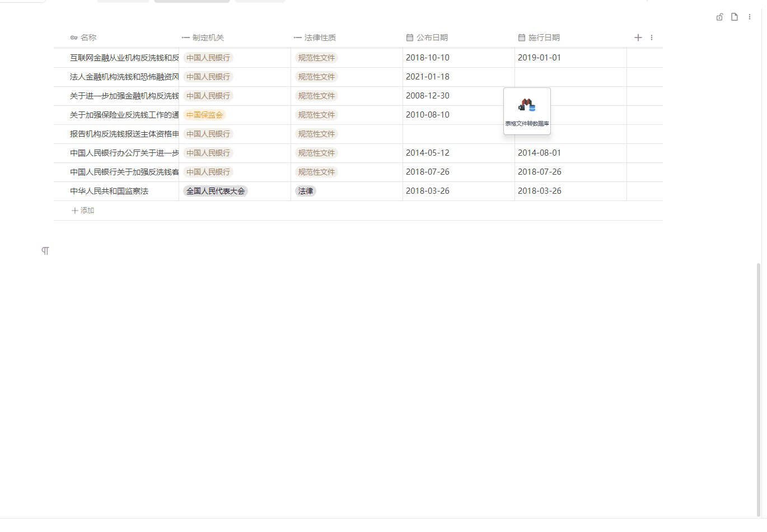Click the lock/read-only mode icon
Viewport: 767px width, 532px height.
[x=719, y=17]
